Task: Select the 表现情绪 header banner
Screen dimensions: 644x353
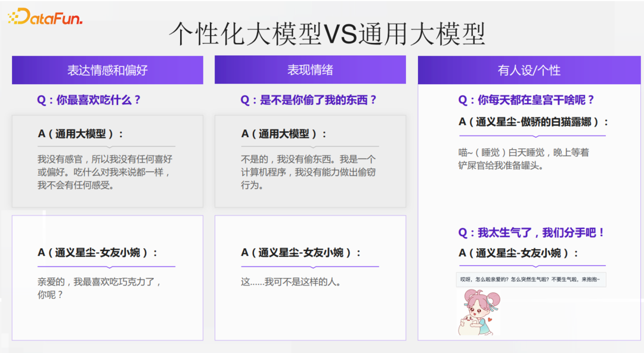Action: pyautogui.click(x=310, y=70)
